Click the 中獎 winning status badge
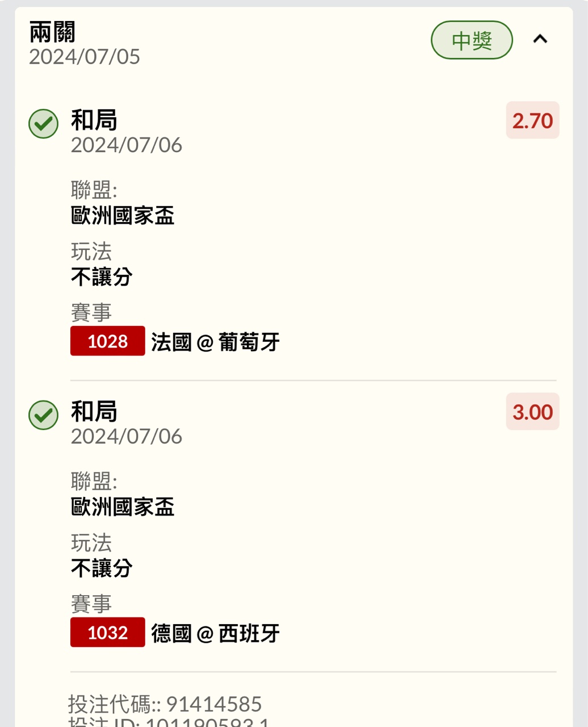The image size is (588, 727). (x=472, y=40)
